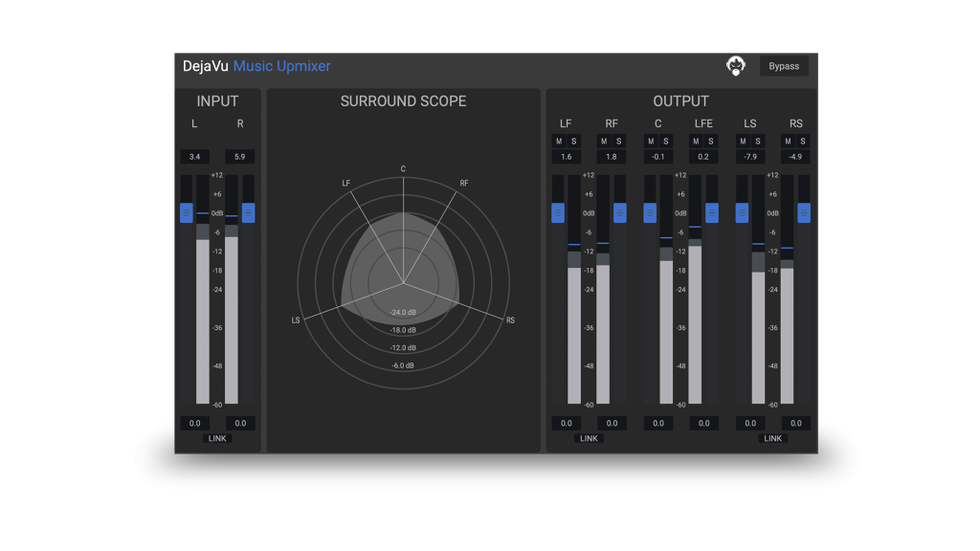980x551 pixels.
Task: Mute the LF output channel
Action: click(x=557, y=142)
